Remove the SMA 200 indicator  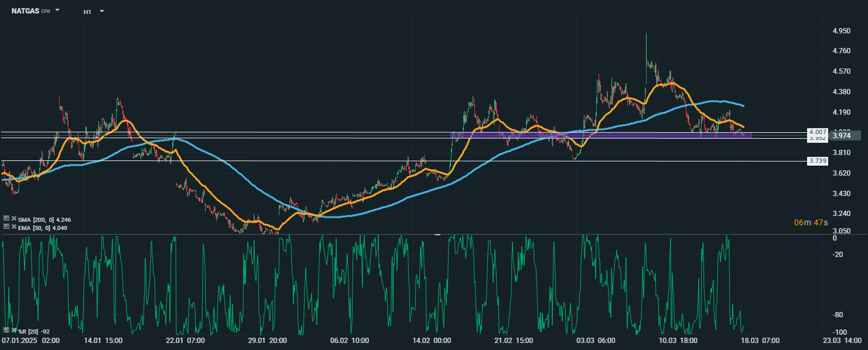[x=13, y=218]
